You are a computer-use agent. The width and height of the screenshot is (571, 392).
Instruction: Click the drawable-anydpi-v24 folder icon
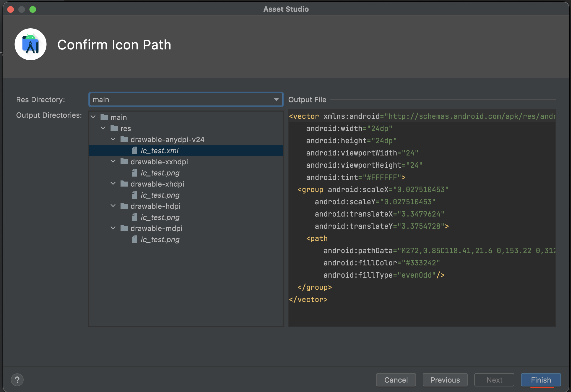click(x=124, y=139)
